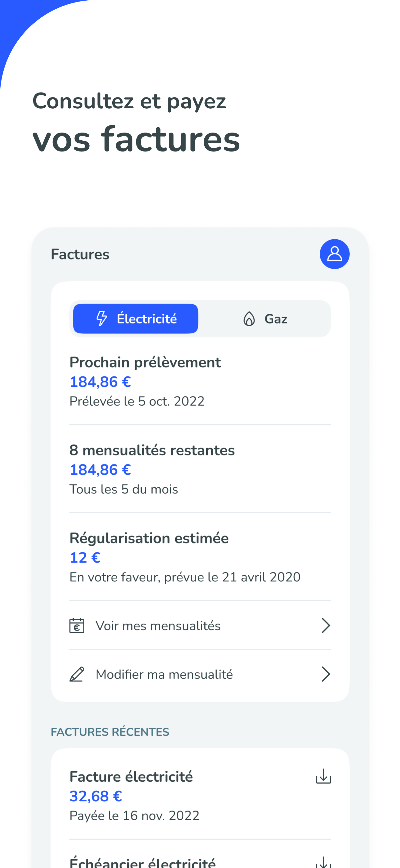
Task: Open Voir mes mensualités link
Action: pyautogui.click(x=158, y=626)
